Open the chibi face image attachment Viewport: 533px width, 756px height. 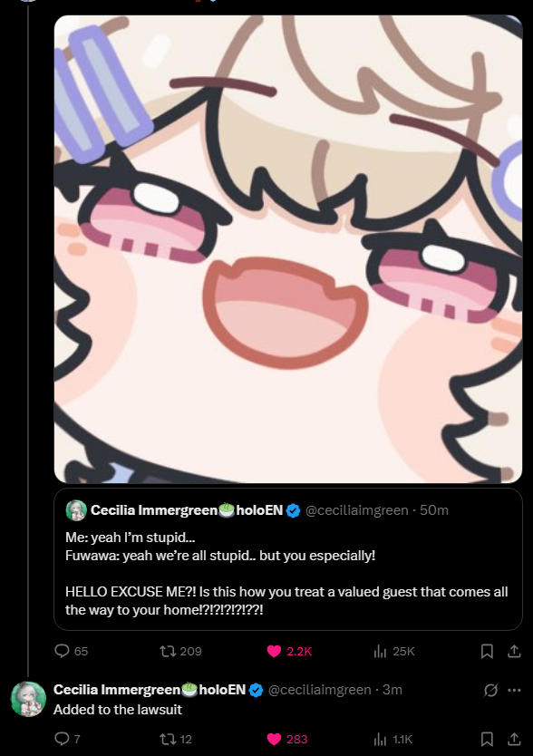pyautogui.click(x=288, y=248)
